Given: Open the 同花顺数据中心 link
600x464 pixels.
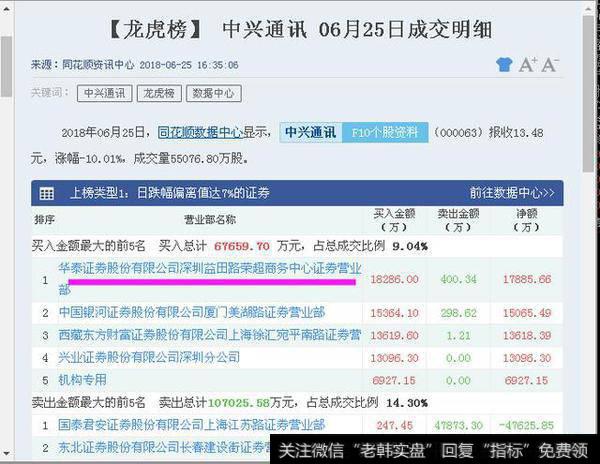Looking at the screenshot, I should click(x=200, y=133).
